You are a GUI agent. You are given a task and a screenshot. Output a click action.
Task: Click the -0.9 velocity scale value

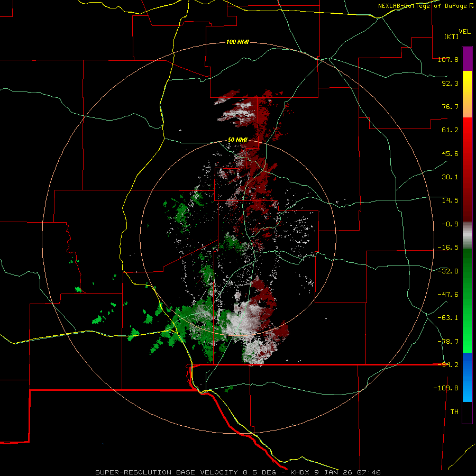(x=450, y=224)
